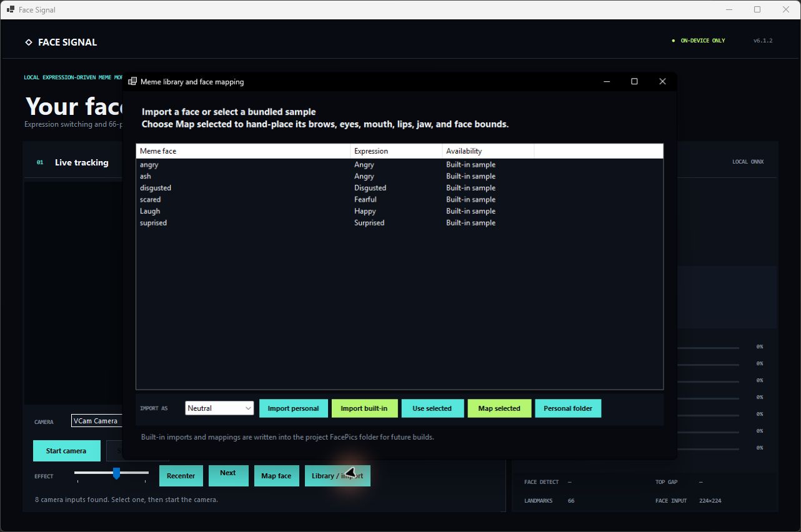
Task: Click the "Surprised" expression cell
Action: click(x=369, y=223)
